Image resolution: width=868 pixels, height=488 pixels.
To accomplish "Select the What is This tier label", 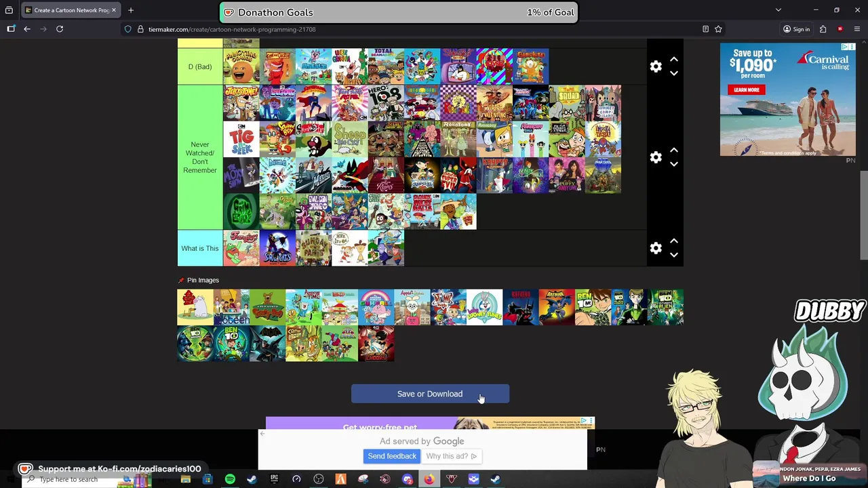I will pyautogui.click(x=200, y=248).
